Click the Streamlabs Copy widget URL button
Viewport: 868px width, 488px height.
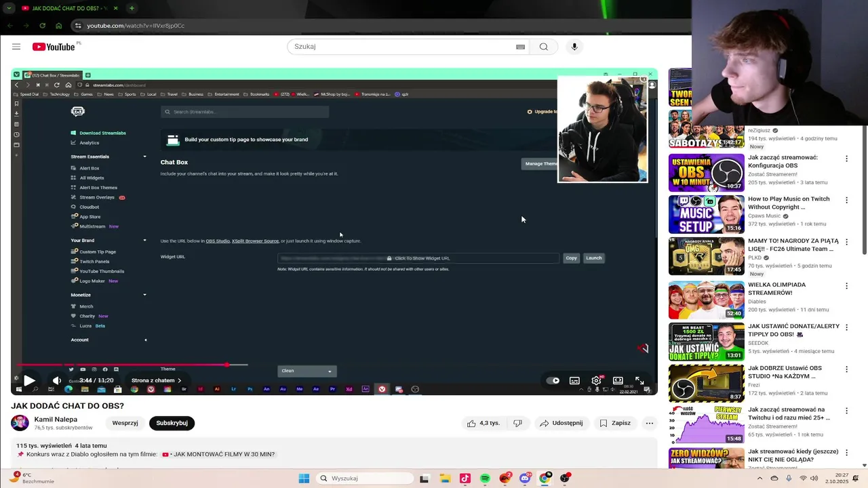pos(571,258)
